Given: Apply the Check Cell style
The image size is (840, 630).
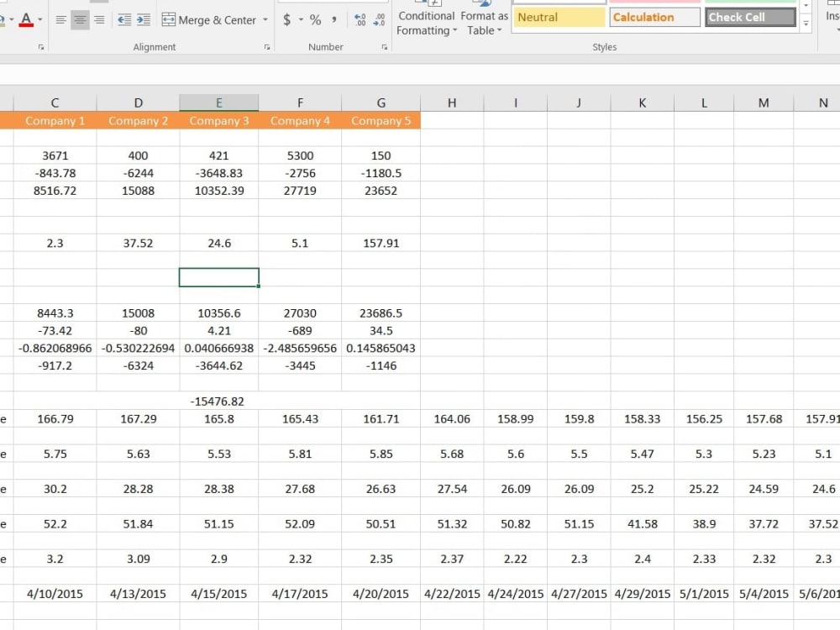Looking at the screenshot, I should [750, 17].
